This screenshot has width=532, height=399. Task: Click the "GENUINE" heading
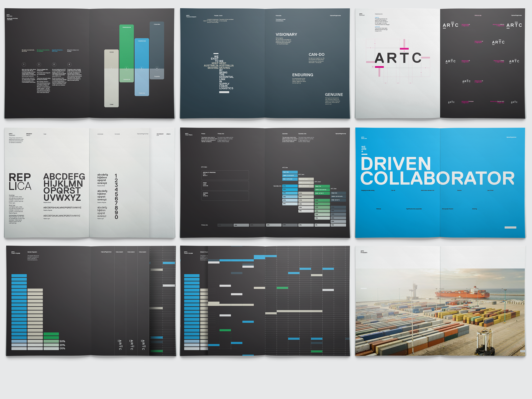334,94
